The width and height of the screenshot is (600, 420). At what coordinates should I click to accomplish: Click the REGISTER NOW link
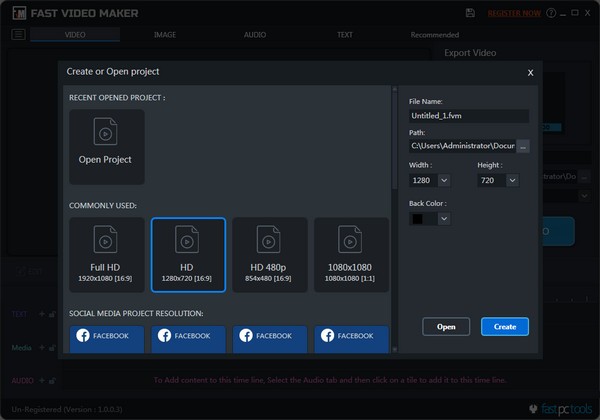[x=514, y=13]
